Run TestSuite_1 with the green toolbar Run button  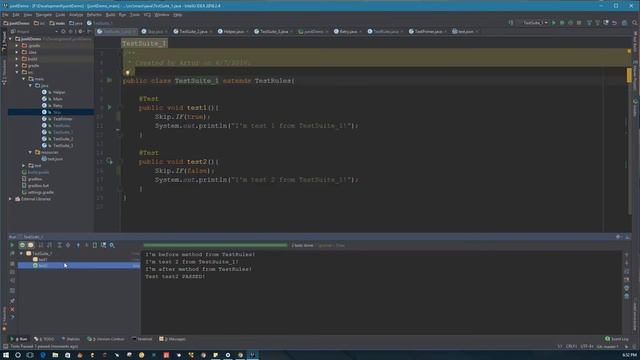tap(553, 23)
